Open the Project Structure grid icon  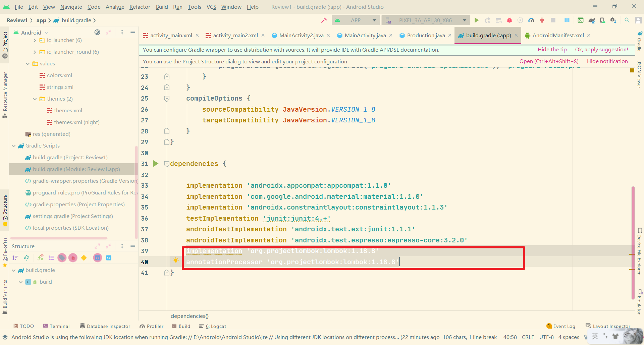567,20
